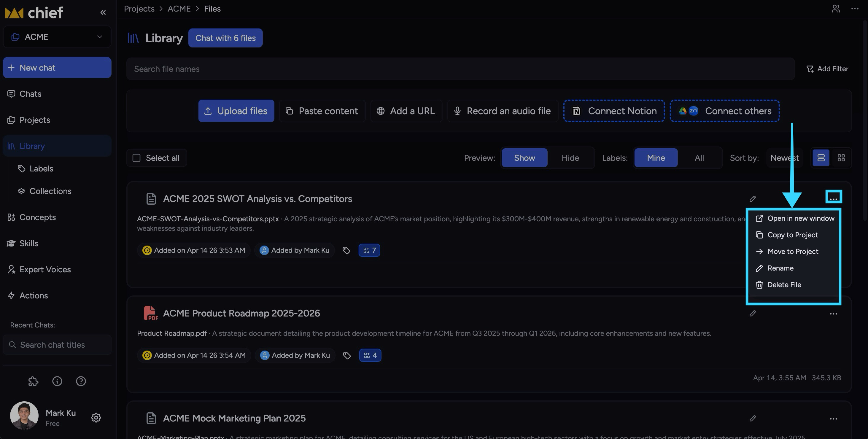868x439 pixels.
Task: Open concepts badge showing 4
Action: (370, 355)
